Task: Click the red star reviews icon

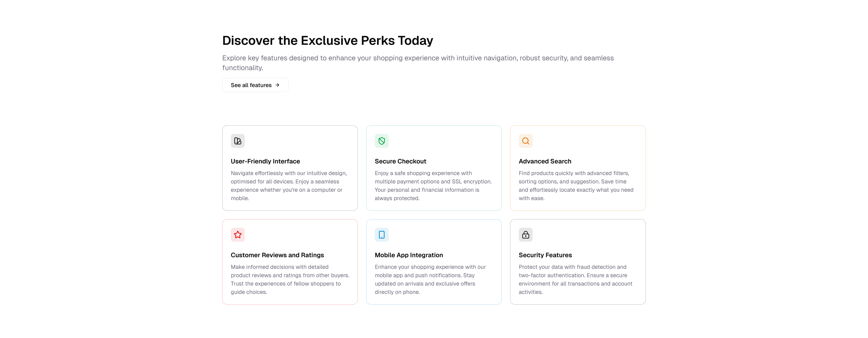Action: coord(238,234)
